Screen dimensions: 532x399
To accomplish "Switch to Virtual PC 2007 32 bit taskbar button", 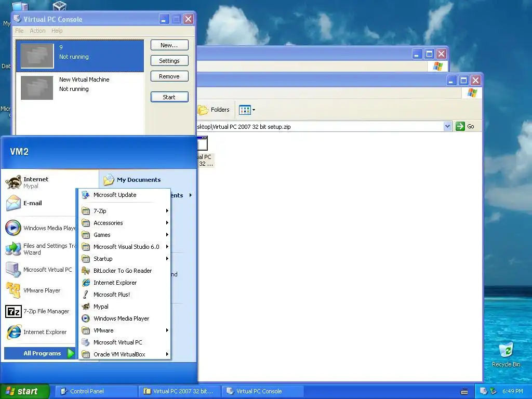I will click(x=179, y=391).
